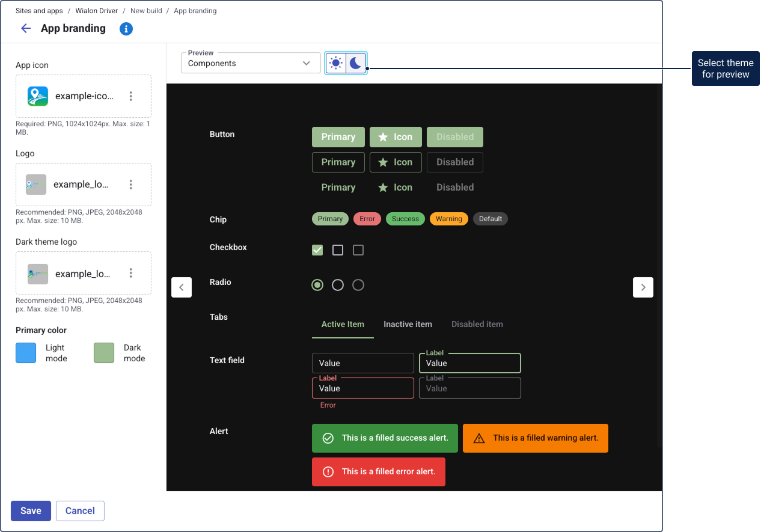Switch preview to light theme sun icon
Screen dimensions: 761x532
point(336,63)
